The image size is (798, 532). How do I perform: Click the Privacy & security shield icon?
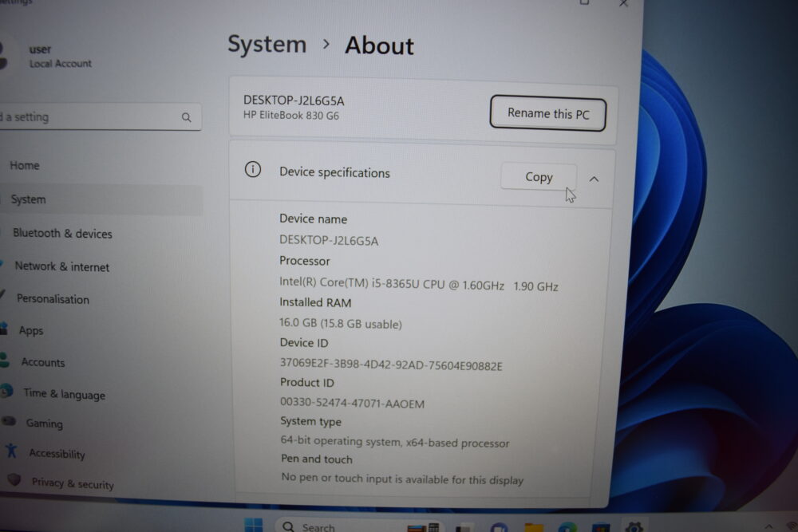pyautogui.click(x=14, y=479)
